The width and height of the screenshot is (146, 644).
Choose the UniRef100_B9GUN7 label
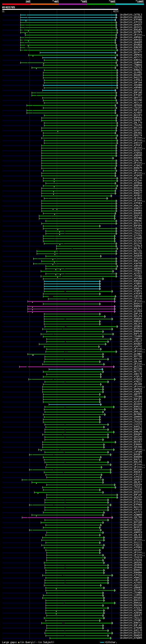pos(131,30)
